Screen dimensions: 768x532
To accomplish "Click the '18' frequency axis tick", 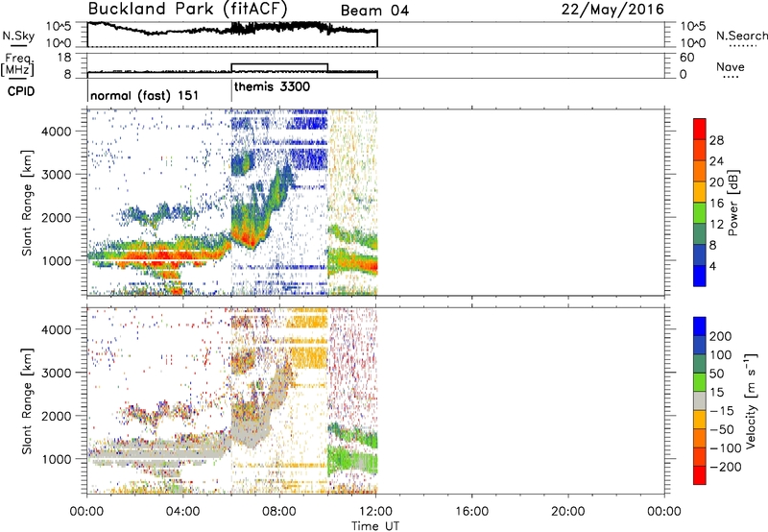I will pos(64,58).
